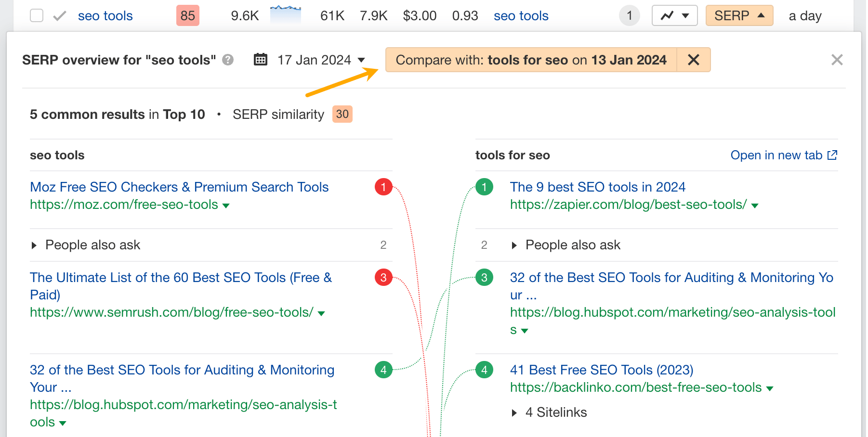
Task: Tick the checkbox for the seo tools row
Action: (37, 16)
